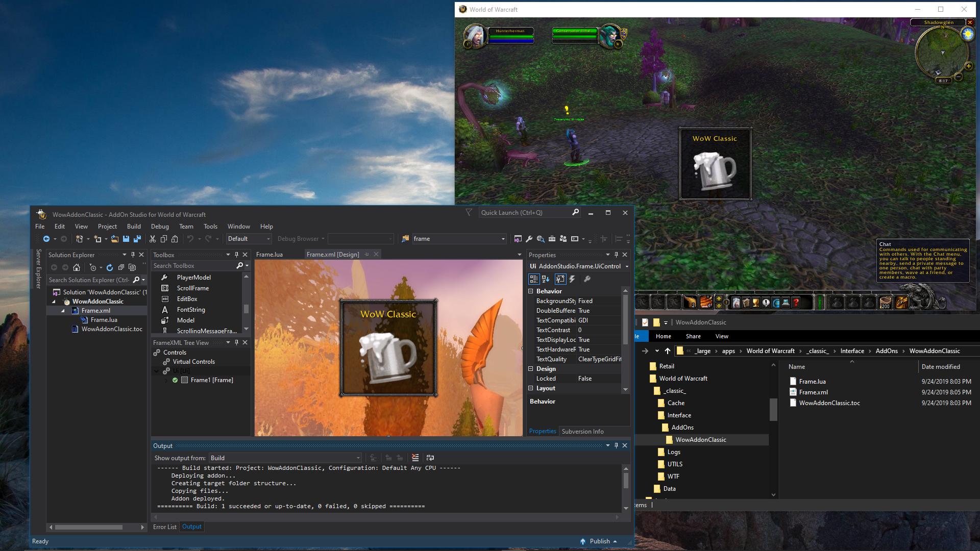Toggle auto-hide pin on FrameXML Tree View
Image resolution: width=980 pixels, height=551 pixels.
(236, 342)
